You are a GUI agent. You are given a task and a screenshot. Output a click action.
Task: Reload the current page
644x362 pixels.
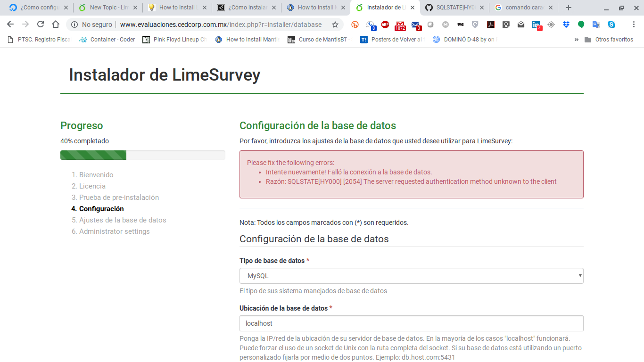click(x=41, y=25)
